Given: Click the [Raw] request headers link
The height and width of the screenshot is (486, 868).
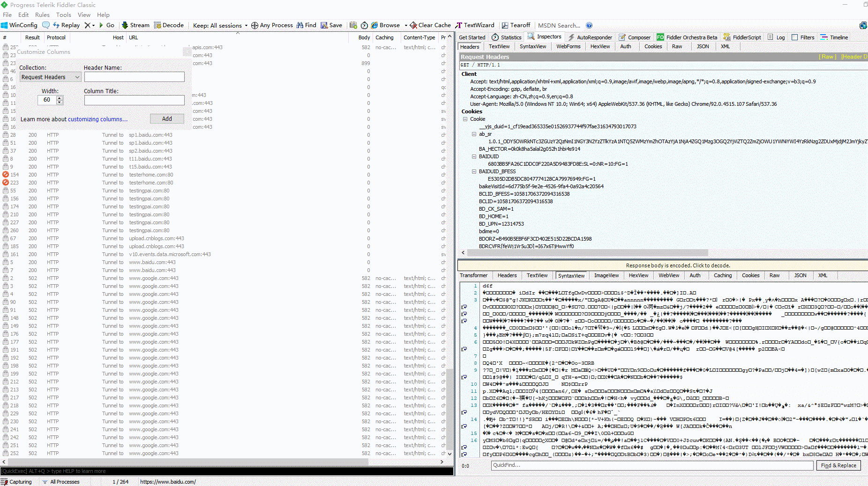Looking at the screenshot, I should point(827,57).
